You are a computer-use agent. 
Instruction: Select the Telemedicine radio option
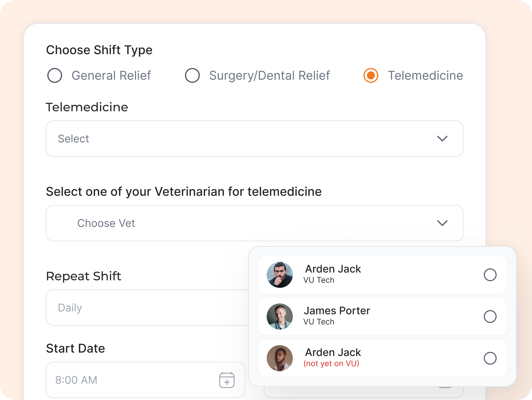click(371, 76)
